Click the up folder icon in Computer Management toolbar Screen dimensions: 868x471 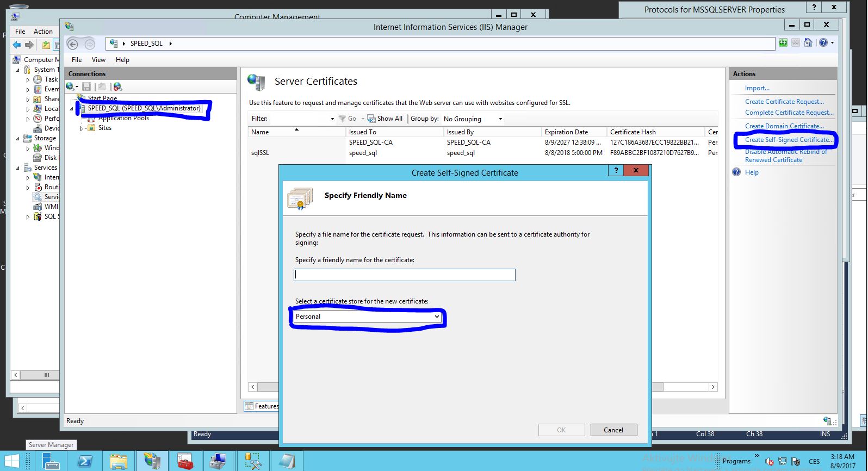[x=46, y=45]
